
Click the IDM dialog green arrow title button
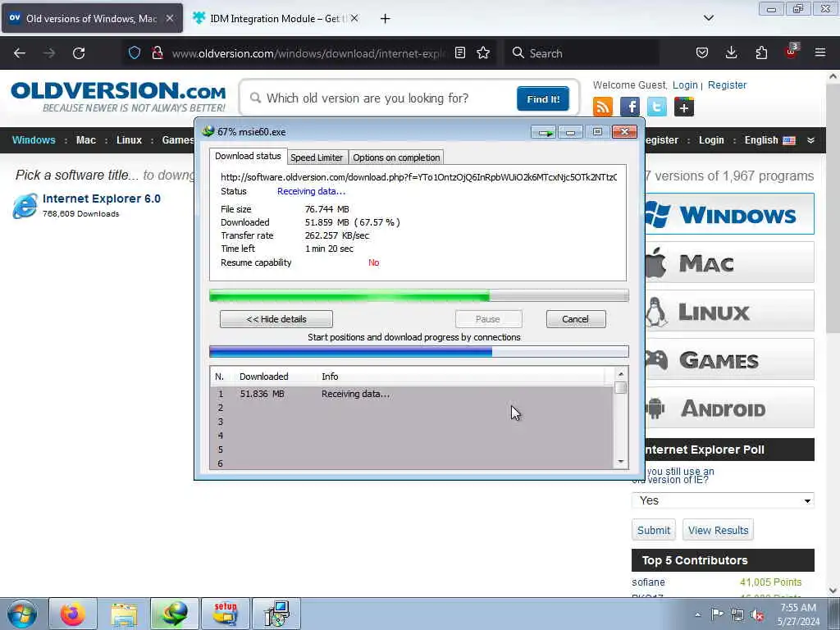click(544, 132)
